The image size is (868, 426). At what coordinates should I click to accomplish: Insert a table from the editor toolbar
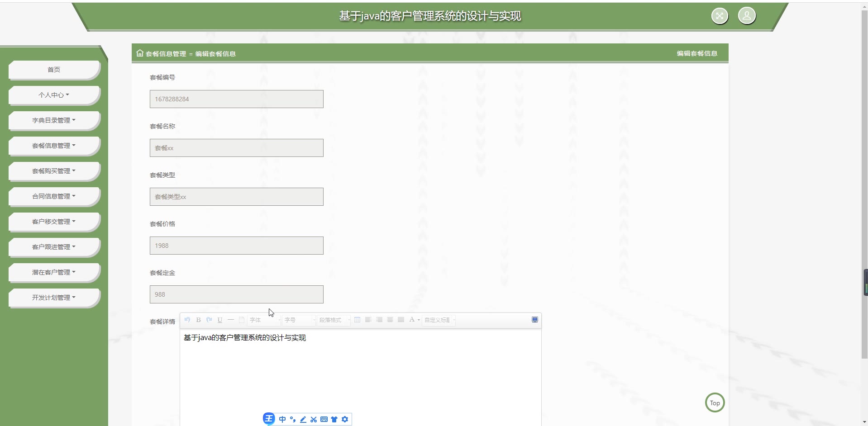(x=357, y=320)
